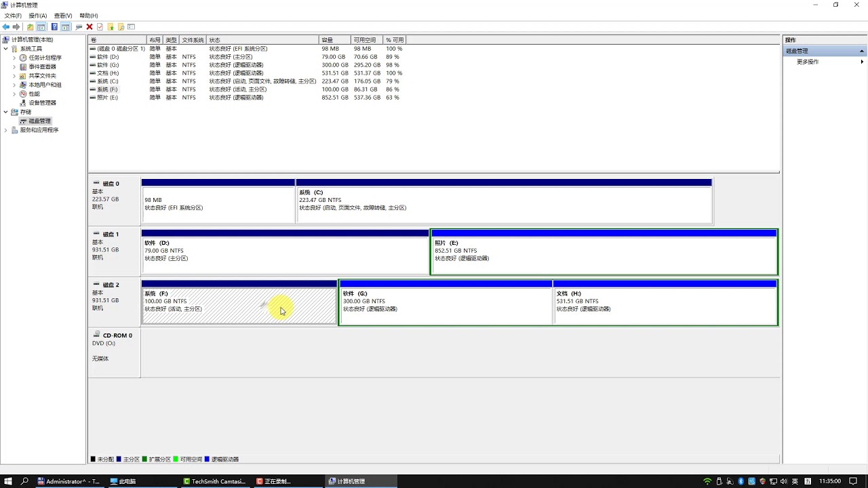Select 性能 in the console tree
The image size is (868, 488).
tap(34, 94)
